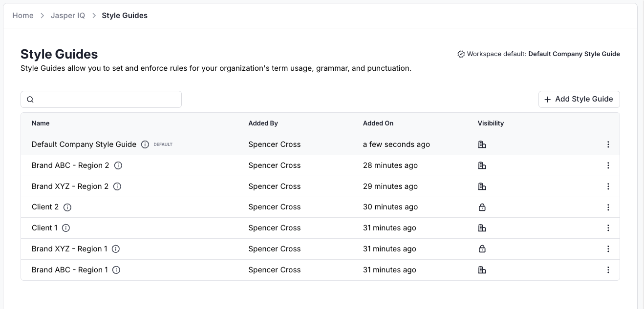Viewport: 644px width, 309px height.
Task: Open Brand ABC - Region 2 style guide
Action: pyautogui.click(x=70, y=165)
